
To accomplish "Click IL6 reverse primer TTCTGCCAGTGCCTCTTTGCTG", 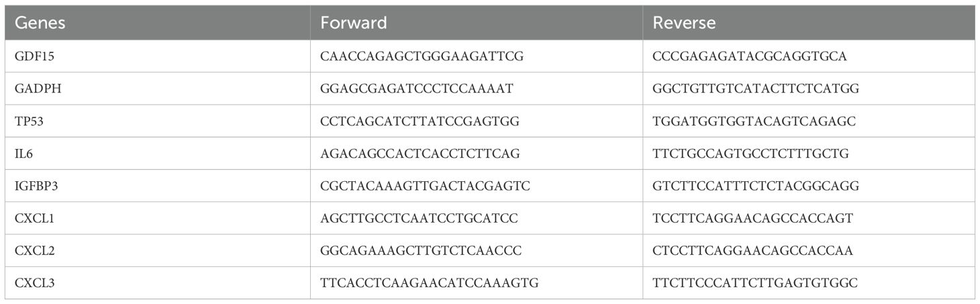I will 750,154.
